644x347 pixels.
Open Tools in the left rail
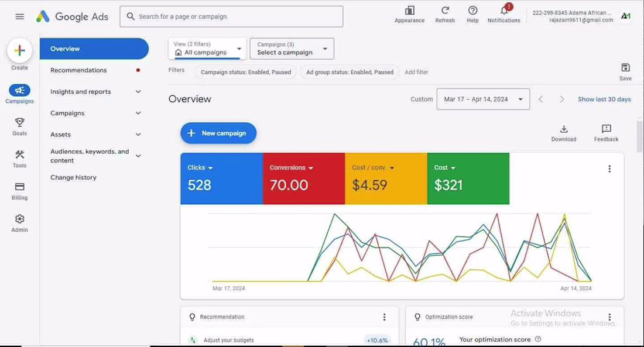[19, 159]
